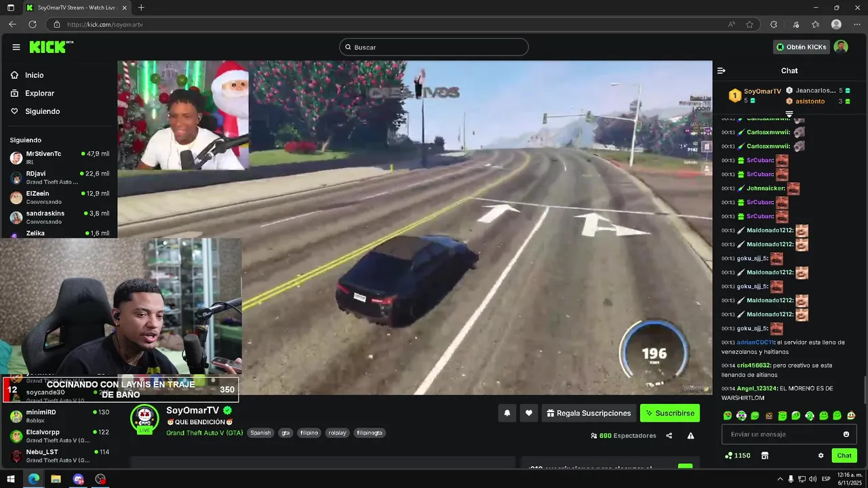The image size is (868, 488).
Task: Send message with green Chat button
Action: [x=844, y=455]
